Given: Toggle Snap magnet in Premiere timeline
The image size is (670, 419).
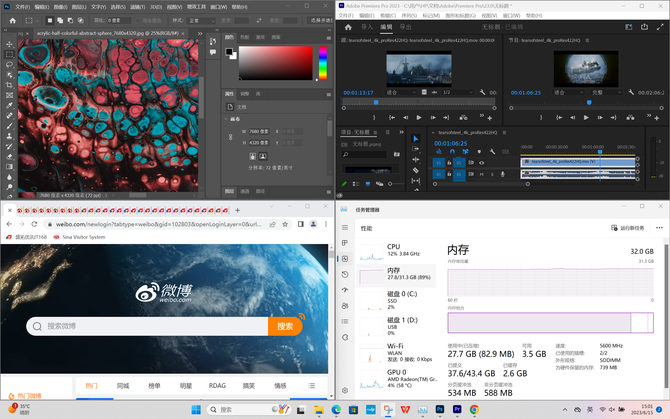Looking at the screenshot, I should [452, 152].
